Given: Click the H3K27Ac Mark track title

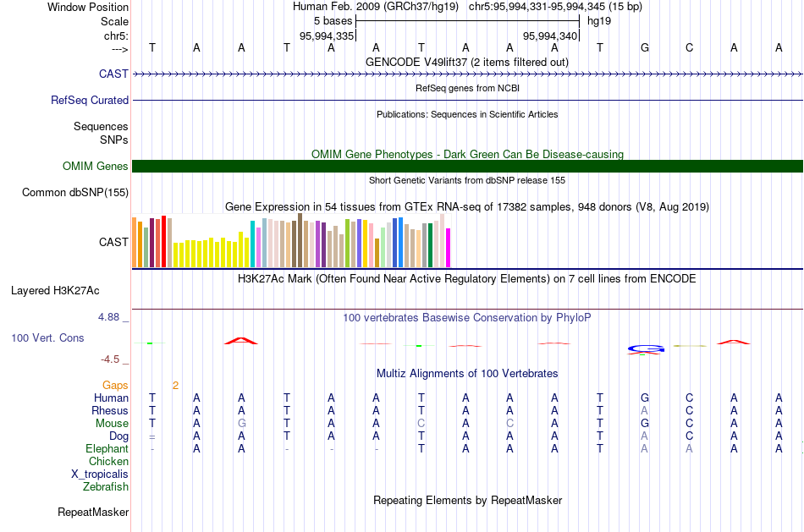Looking at the screenshot, I should pos(467,279).
